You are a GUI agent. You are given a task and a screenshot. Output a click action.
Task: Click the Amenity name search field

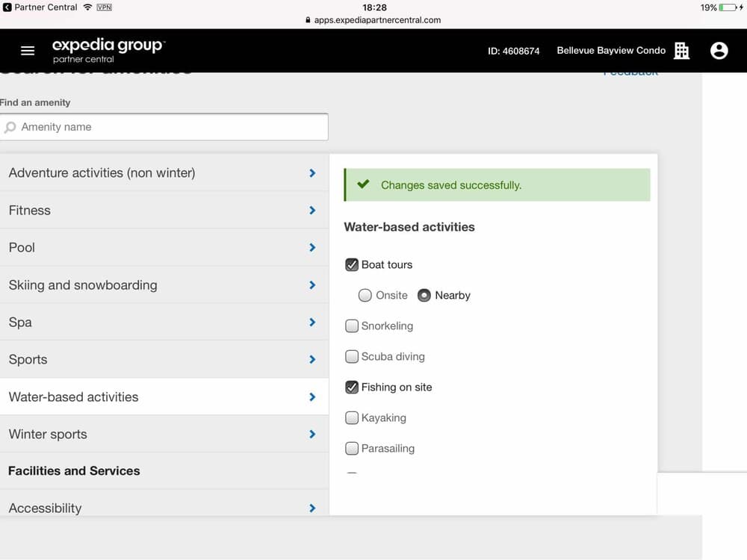pyautogui.click(x=164, y=127)
